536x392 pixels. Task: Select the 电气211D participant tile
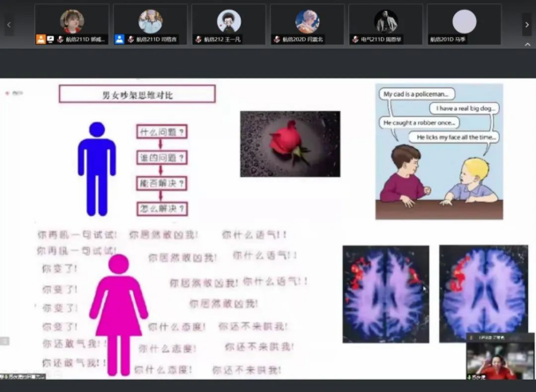385,24
